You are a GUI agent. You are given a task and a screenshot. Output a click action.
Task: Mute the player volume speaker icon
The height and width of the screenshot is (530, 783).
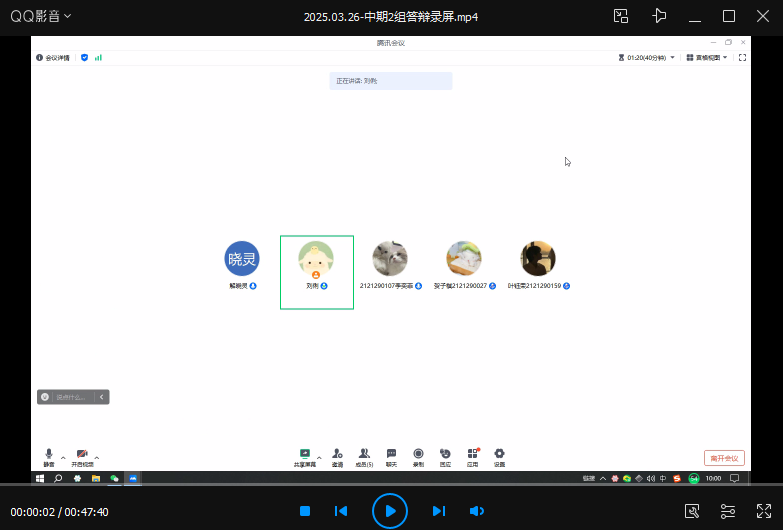[477, 511]
